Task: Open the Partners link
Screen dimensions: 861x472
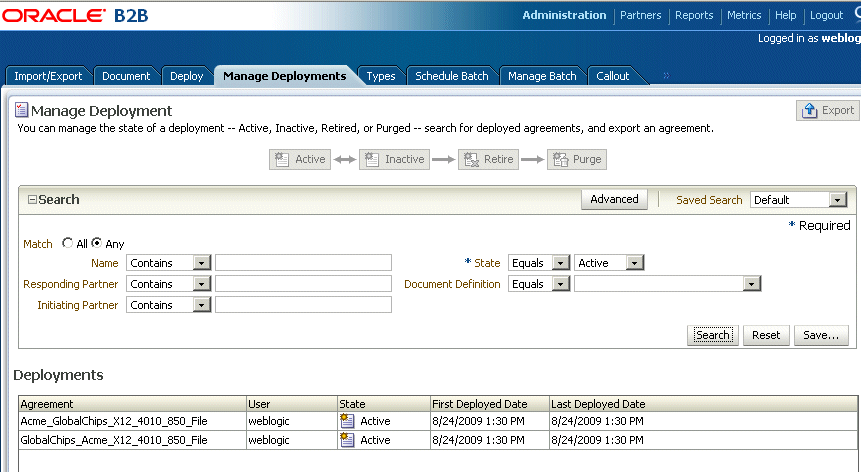Action: pyautogui.click(x=640, y=15)
